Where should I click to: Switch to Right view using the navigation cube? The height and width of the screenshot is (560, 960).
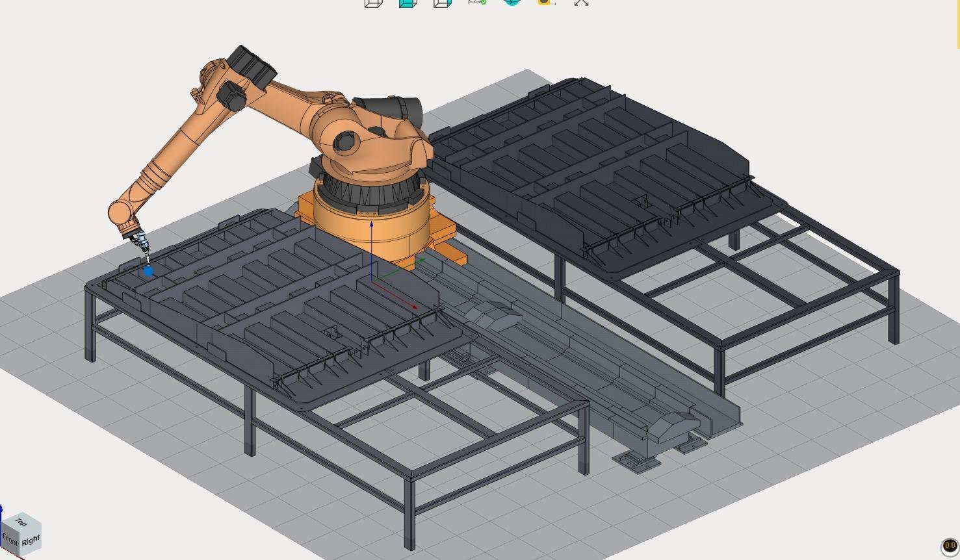click(29, 540)
